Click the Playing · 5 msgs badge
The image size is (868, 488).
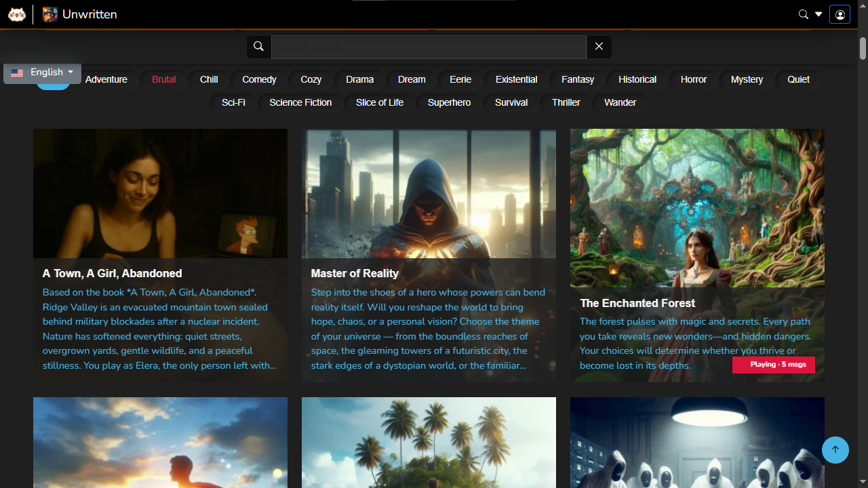[773, 365]
